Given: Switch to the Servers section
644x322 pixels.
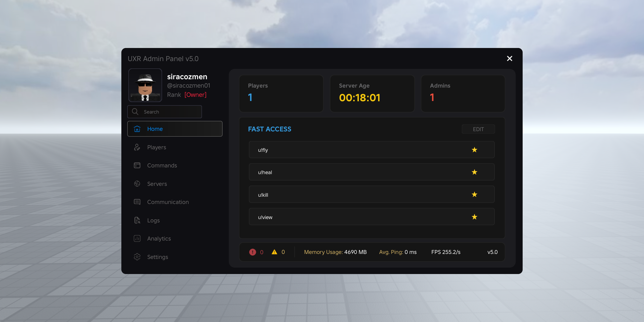Looking at the screenshot, I should click(175, 184).
